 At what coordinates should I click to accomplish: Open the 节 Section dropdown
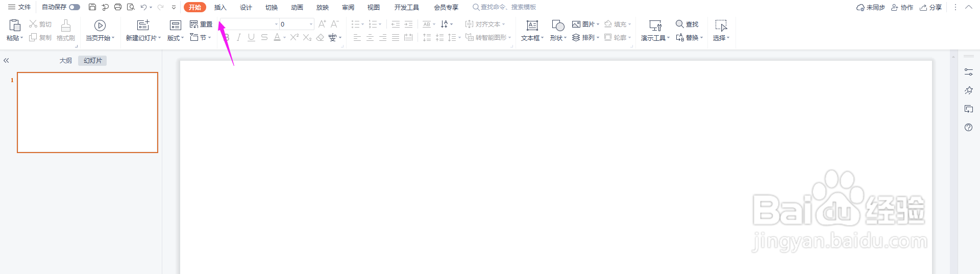click(200, 37)
